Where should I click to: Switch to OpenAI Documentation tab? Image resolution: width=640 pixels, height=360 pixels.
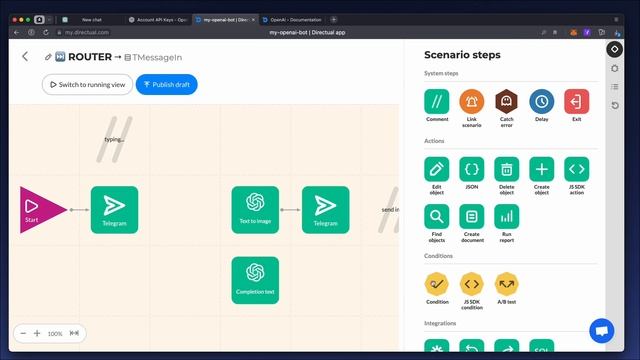(x=292, y=20)
